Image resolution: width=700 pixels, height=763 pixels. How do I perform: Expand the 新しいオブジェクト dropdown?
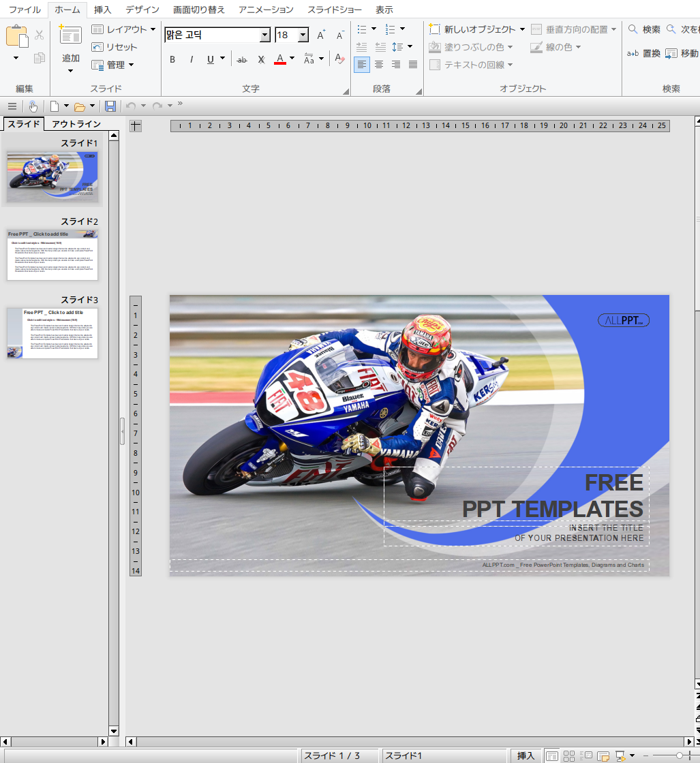(x=522, y=29)
